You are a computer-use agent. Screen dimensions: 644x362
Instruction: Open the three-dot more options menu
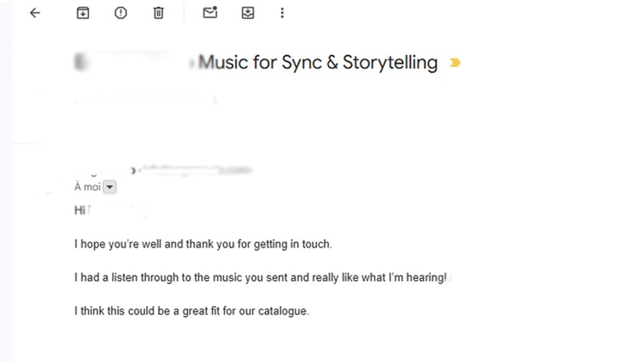pos(283,13)
